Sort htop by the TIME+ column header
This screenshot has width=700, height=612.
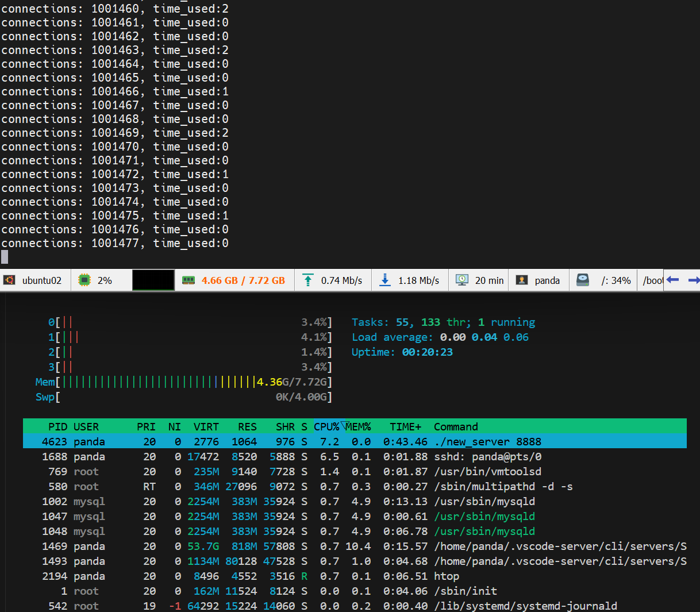click(x=406, y=426)
